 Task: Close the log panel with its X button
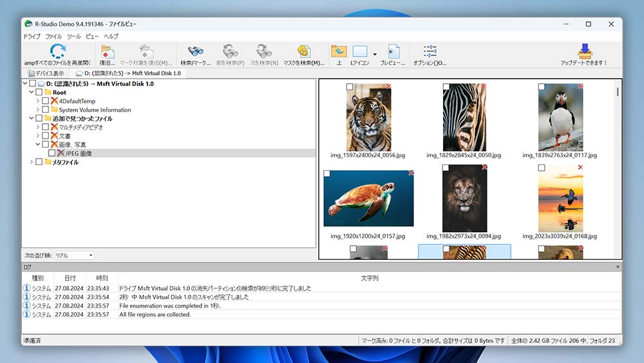[618, 267]
